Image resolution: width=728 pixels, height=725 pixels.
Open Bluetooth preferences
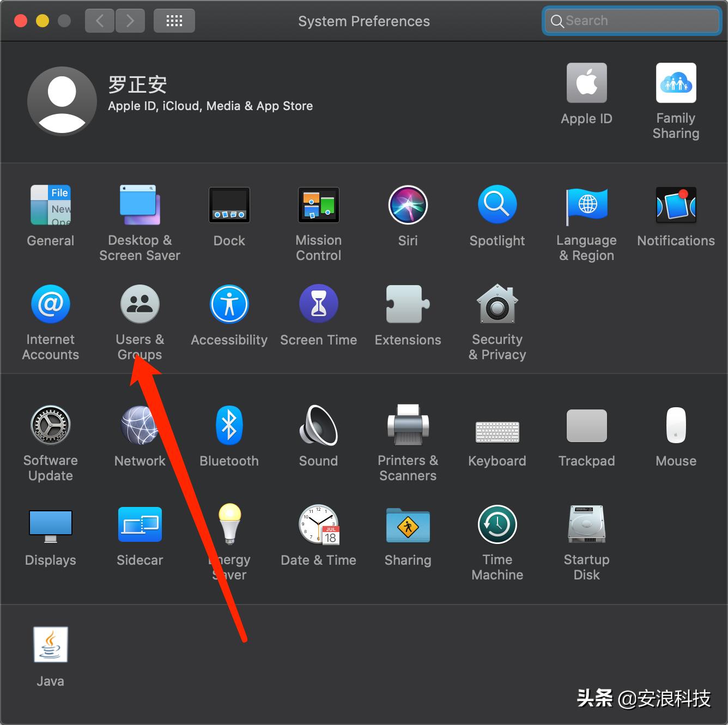229,425
